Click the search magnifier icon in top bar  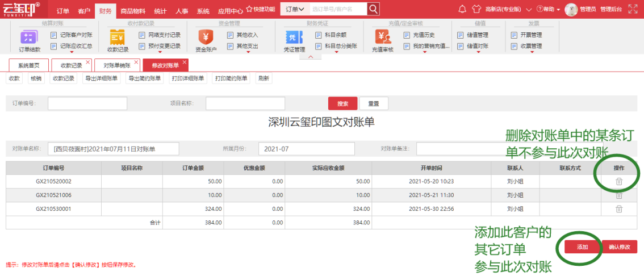click(373, 9)
